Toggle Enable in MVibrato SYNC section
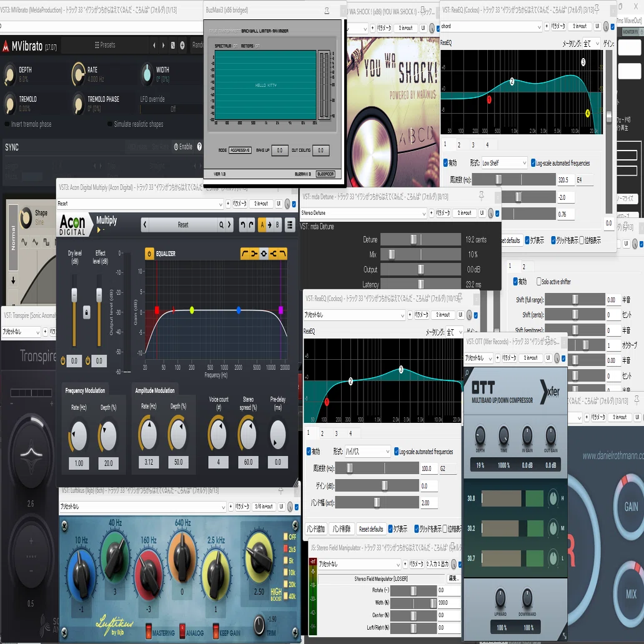The width and height of the screenshot is (644, 644). point(183,147)
